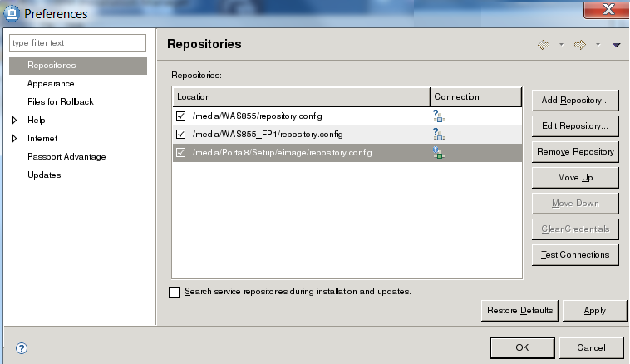Screen dimensions: 630x364
Task: Click connection status icon for WAS855 repository
Action: pyautogui.click(x=439, y=116)
